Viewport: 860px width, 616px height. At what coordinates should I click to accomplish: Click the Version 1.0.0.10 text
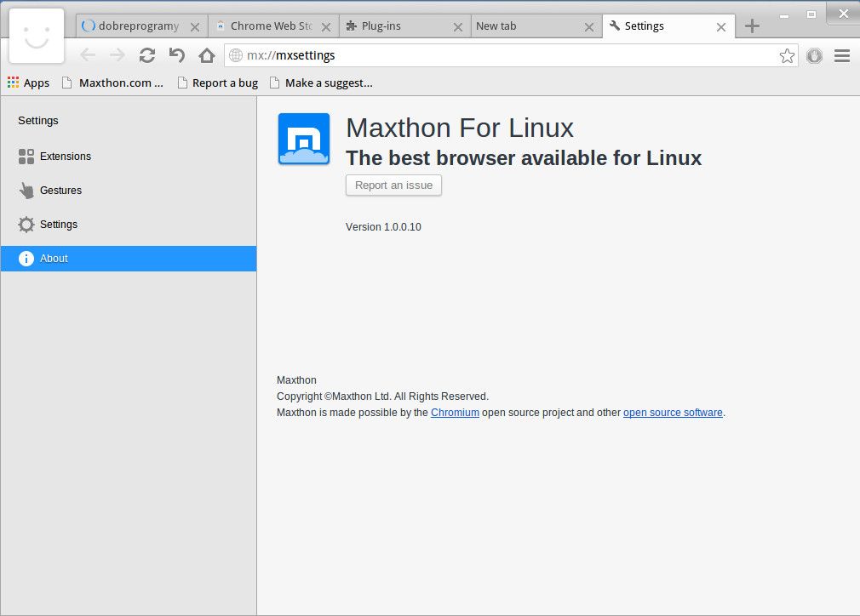pos(383,227)
